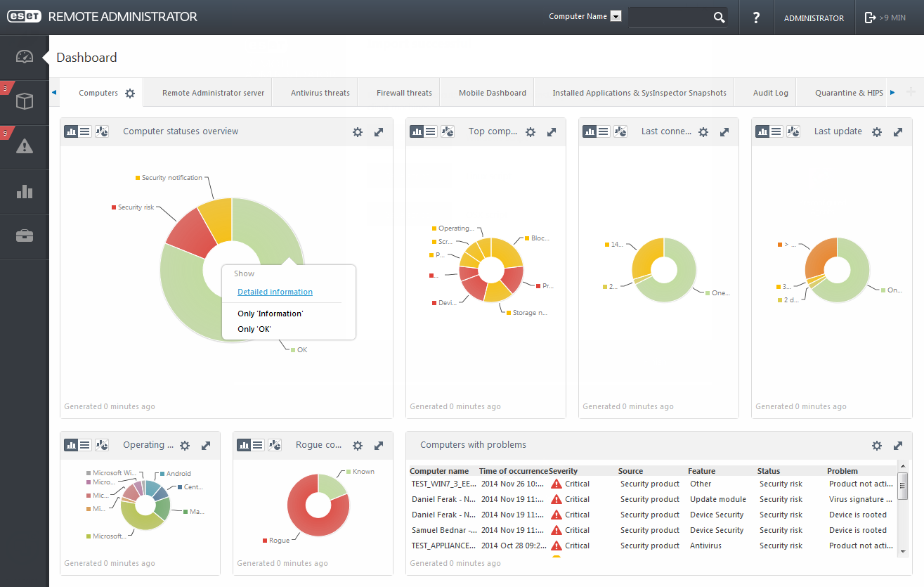924x587 pixels.
Task: Open settings gear for Computer statuses overview
Action: click(x=358, y=131)
